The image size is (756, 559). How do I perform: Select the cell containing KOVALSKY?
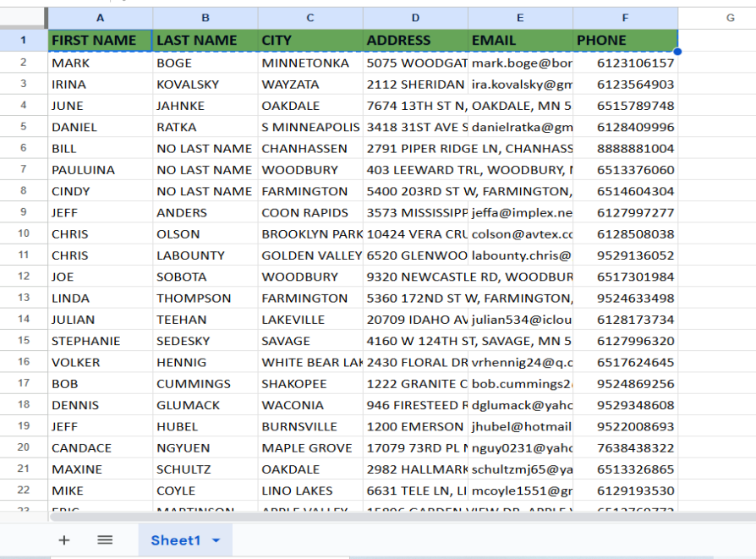[x=205, y=85]
